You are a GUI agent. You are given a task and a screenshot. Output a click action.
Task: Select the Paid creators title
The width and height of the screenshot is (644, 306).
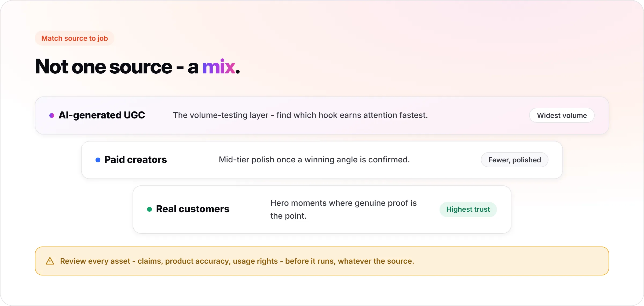pos(136,160)
